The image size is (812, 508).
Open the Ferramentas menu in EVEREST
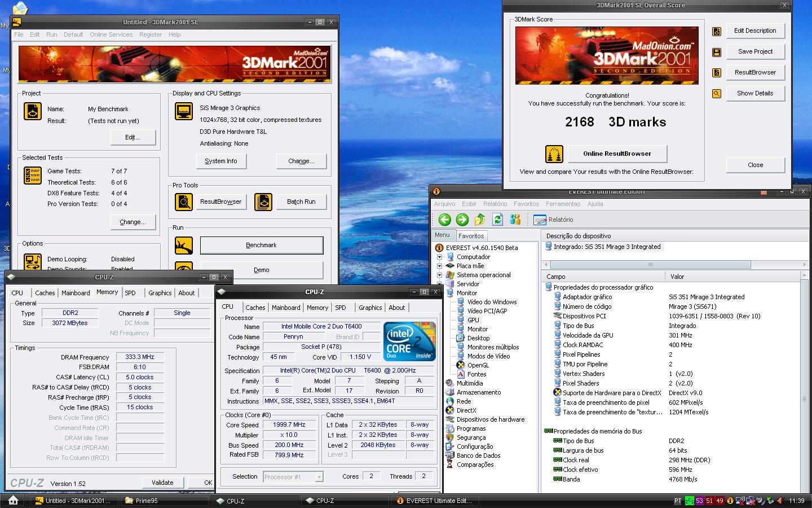(x=563, y=204)
